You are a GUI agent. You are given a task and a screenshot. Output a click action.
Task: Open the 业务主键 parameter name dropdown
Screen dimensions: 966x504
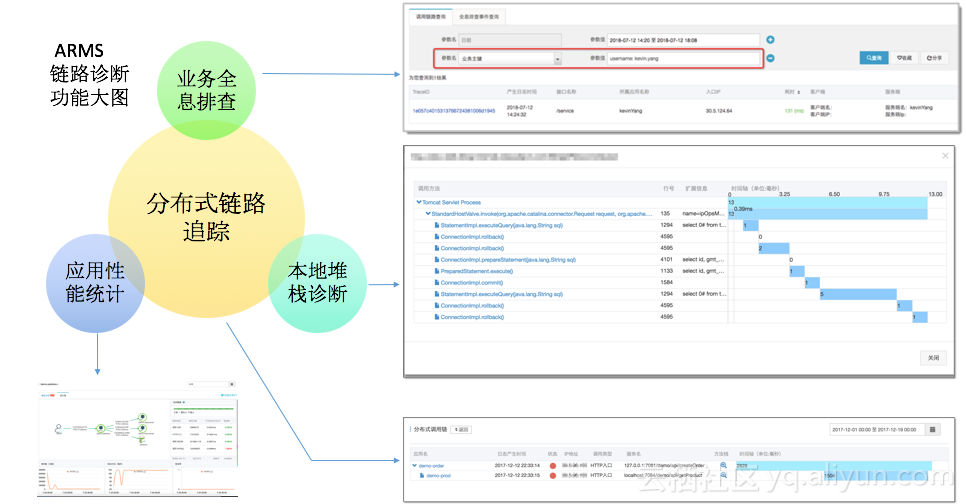(x=510, y=59)
